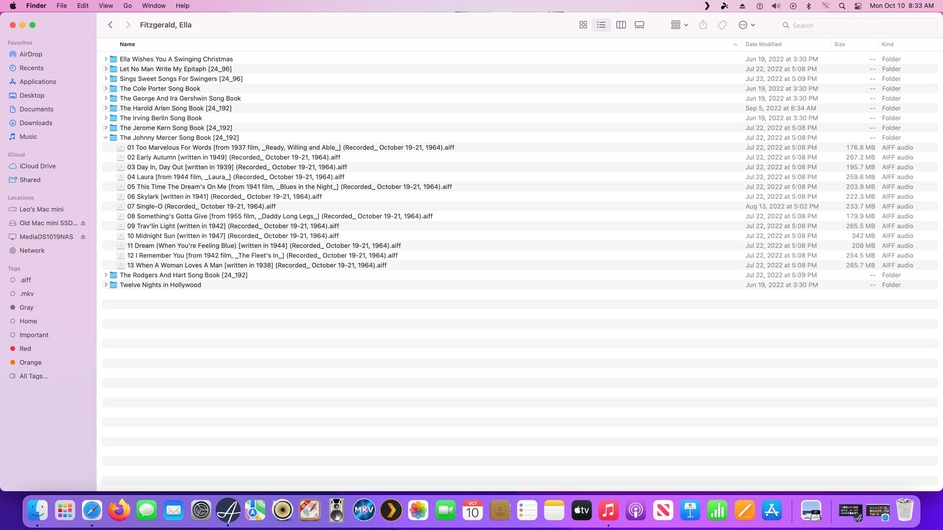Image resolution: width=943 pixels, height=530 pixels.
Task: Click the Bluetooth icon in the menu bar
Action: click(x=809, y=5)
